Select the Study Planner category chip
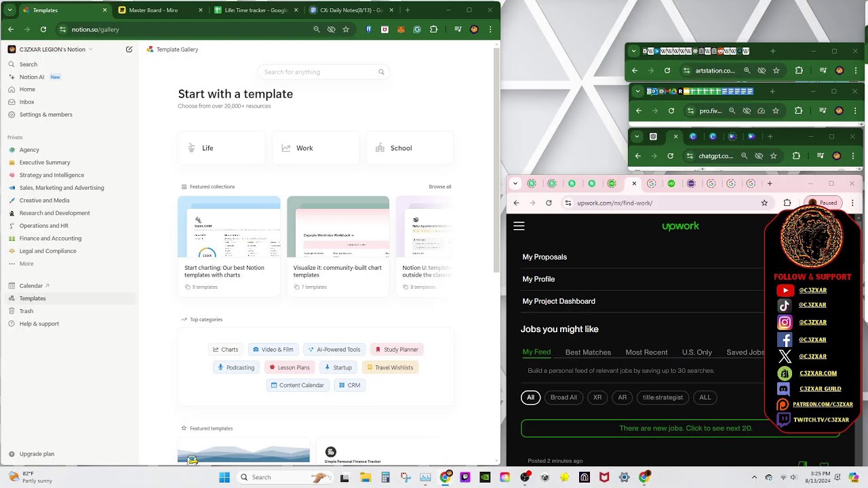 click(x=397, y=350)
